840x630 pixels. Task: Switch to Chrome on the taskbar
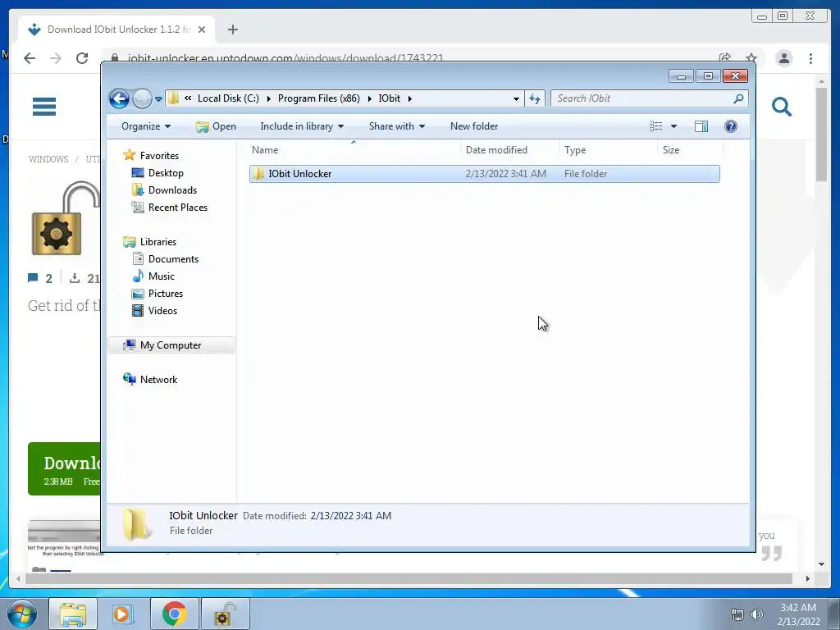coord(175,614)
